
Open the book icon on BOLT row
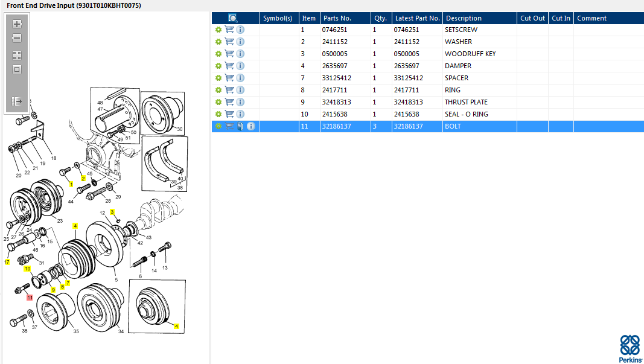coord(240,126)
